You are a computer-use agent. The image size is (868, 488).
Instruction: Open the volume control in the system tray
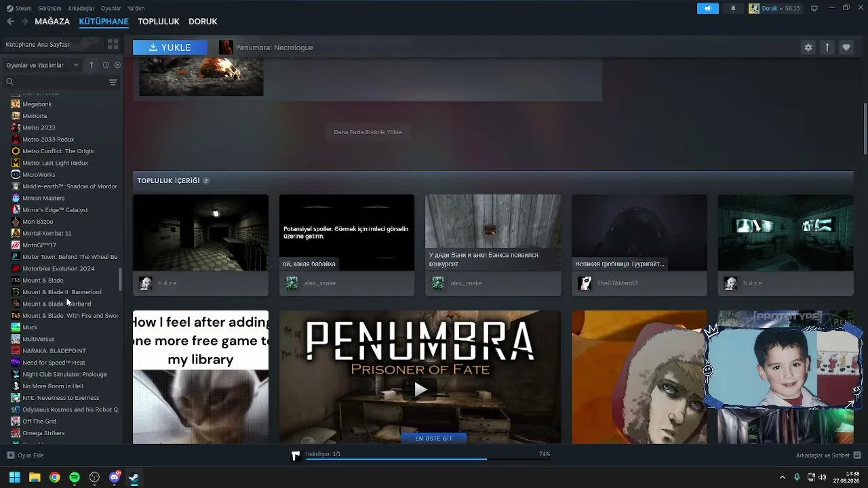(822, 477)
